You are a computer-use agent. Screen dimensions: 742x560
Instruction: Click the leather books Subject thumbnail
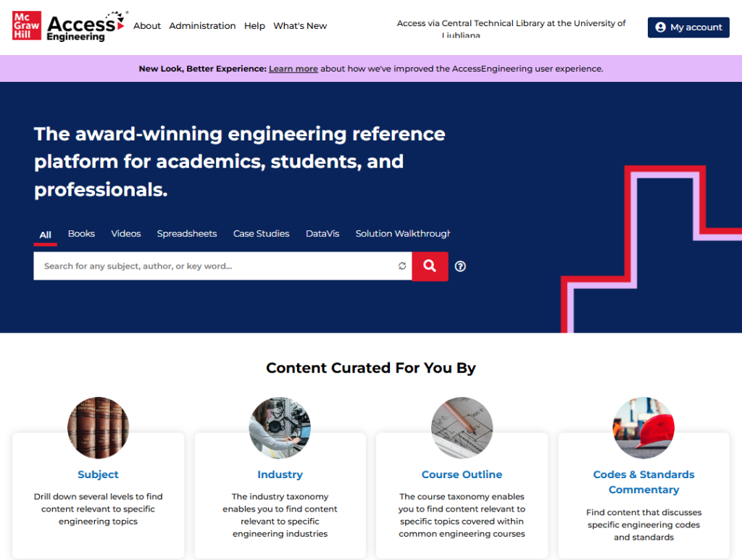98,427
